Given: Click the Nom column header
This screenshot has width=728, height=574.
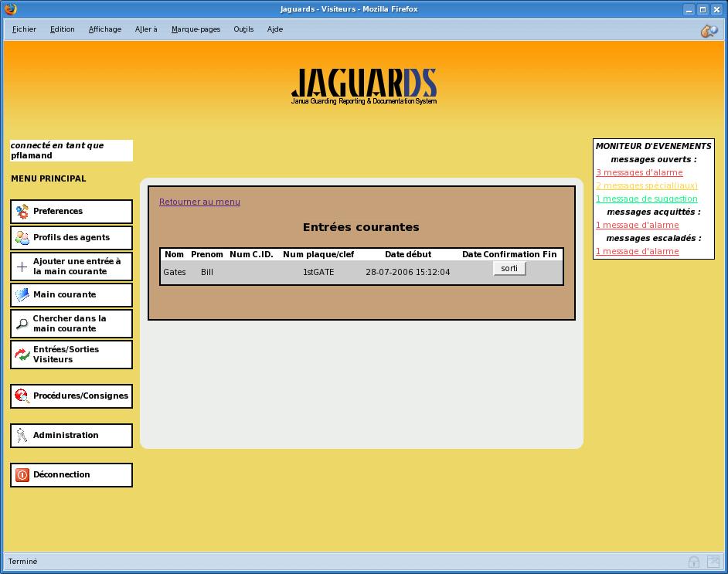Looking at the screenshot, I should [x=174, y=254].
